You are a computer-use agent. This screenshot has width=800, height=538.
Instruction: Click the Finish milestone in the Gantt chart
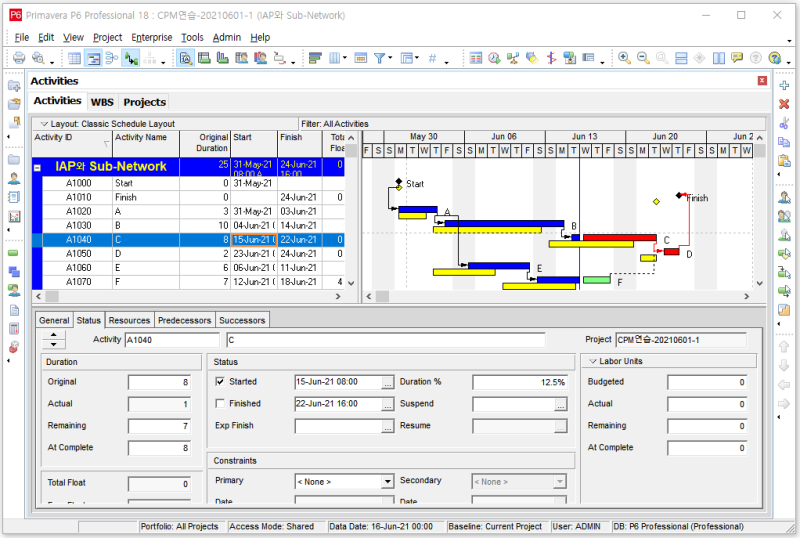679,195
